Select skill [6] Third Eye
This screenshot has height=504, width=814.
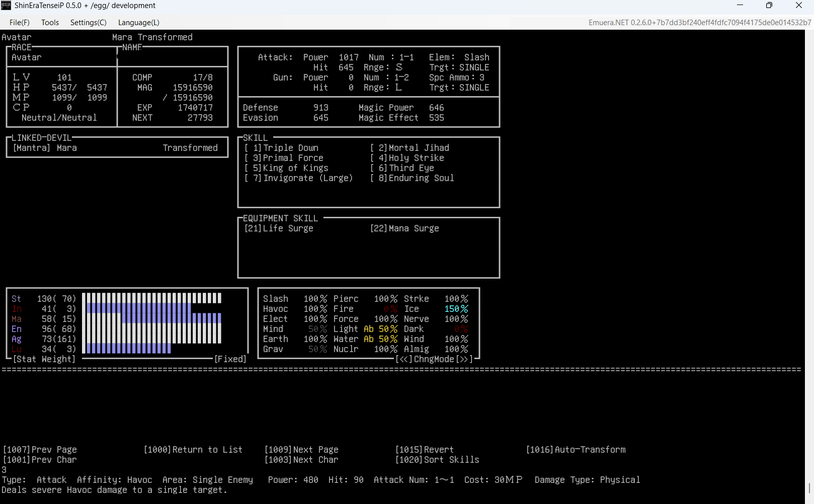click(x=402, y=168)
